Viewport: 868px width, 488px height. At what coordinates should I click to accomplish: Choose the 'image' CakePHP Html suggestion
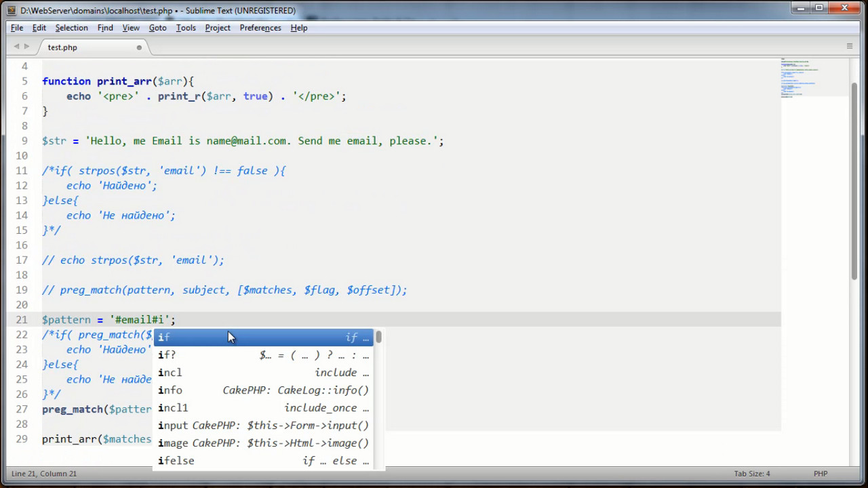click(x=264, y=443)
